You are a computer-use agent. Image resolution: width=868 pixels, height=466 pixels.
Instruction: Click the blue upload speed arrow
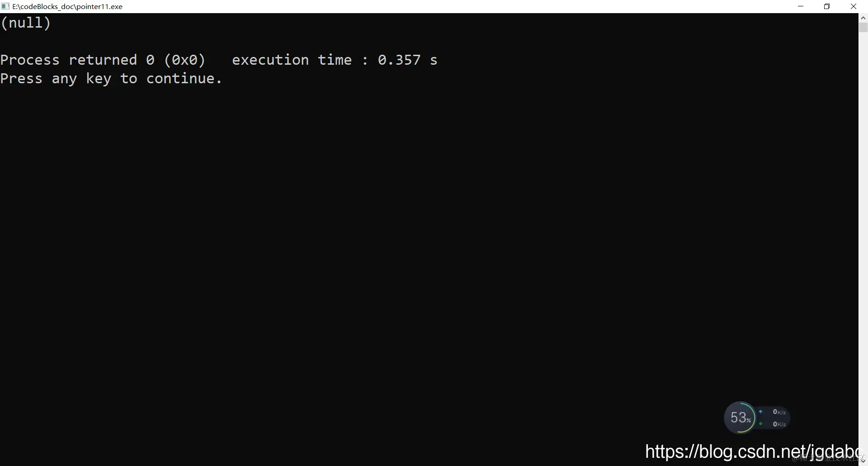tap(761, 412)
